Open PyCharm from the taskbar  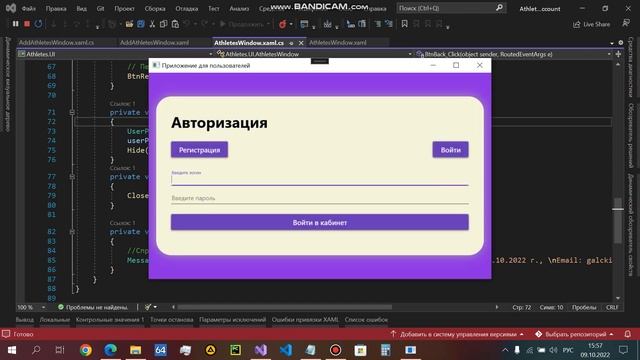236,350
